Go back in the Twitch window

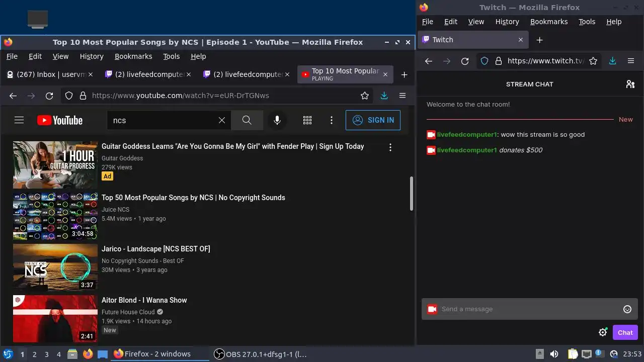[x=429, y=61]
